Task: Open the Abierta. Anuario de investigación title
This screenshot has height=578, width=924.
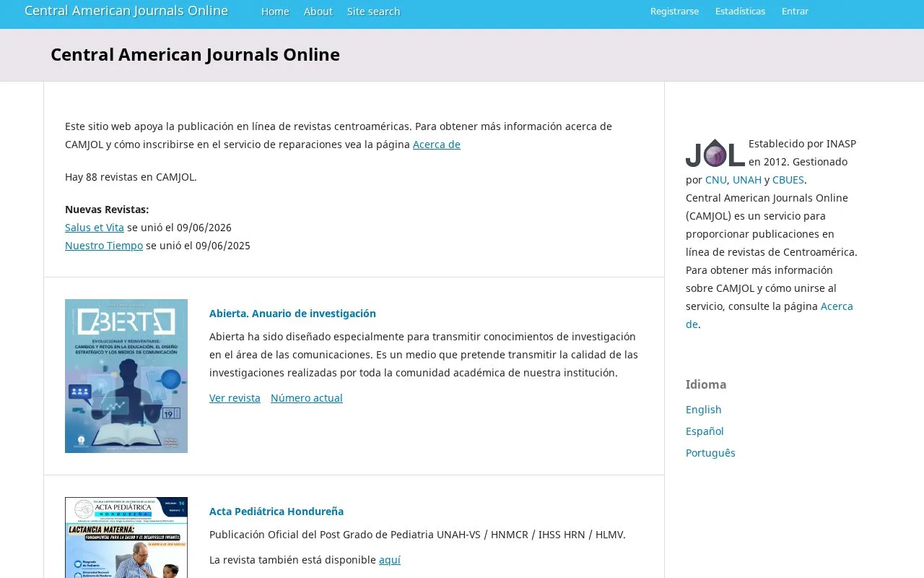Action: click(x=292, y=314)
